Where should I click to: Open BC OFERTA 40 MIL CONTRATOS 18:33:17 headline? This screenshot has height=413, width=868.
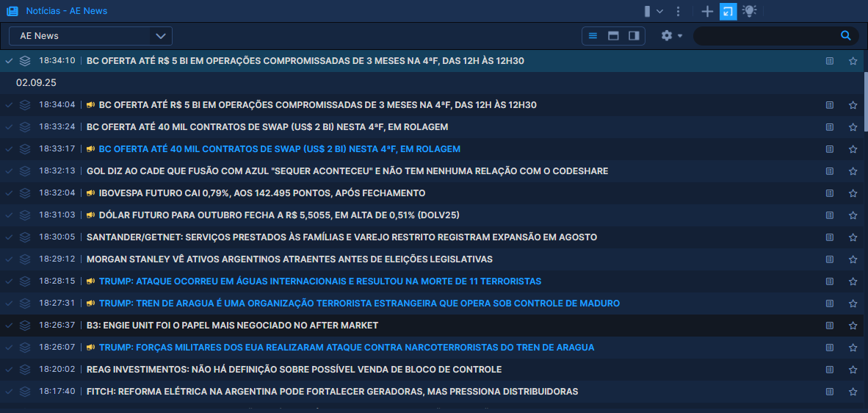click(280, 149)
